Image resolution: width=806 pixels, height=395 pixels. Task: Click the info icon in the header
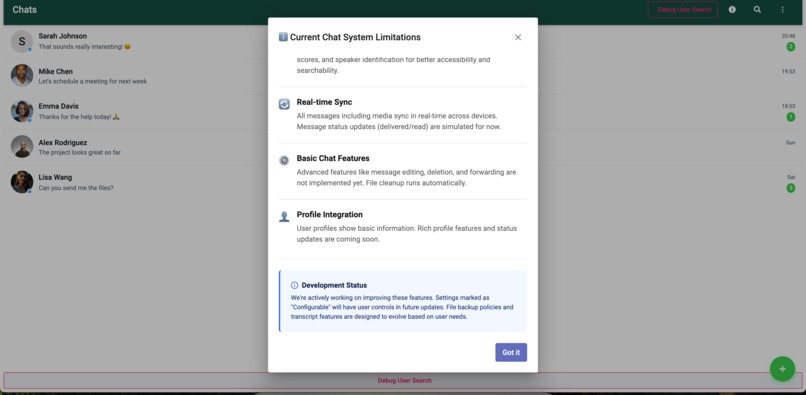click(x=732, y=9)
